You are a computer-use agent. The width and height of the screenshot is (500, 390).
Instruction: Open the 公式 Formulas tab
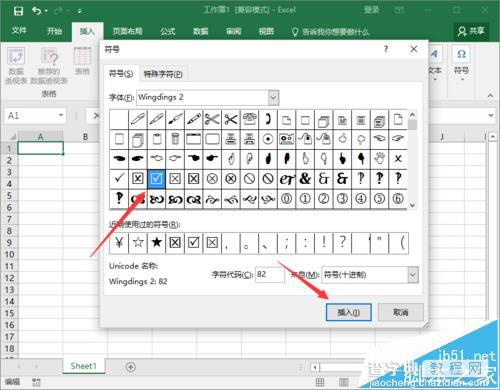(168, 31)
